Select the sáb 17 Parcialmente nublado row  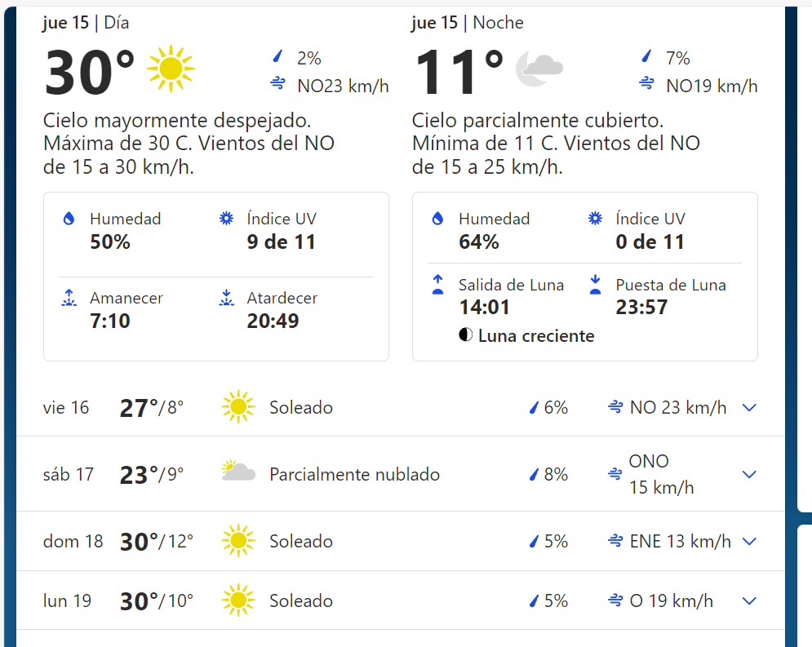401,474
